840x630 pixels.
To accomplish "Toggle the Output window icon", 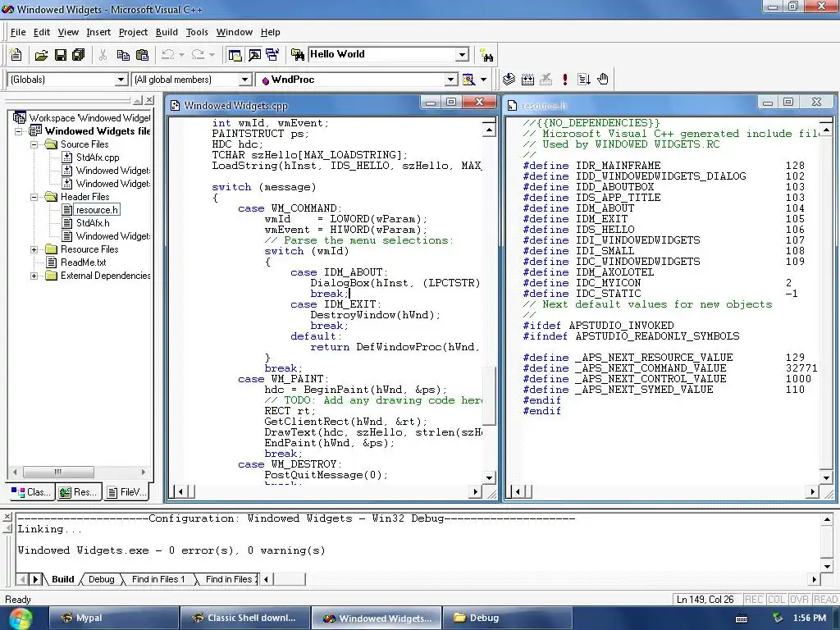I will [254, 55].
